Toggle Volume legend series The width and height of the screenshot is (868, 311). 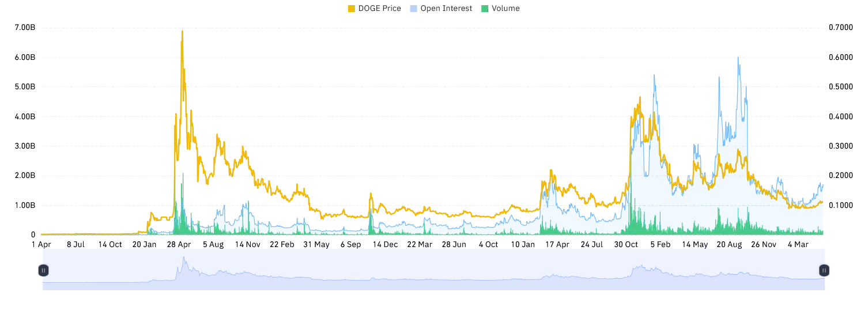pos(500,9)
